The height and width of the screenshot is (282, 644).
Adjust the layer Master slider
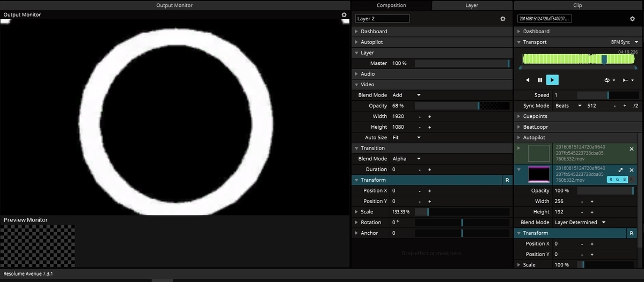coord(463,63)
